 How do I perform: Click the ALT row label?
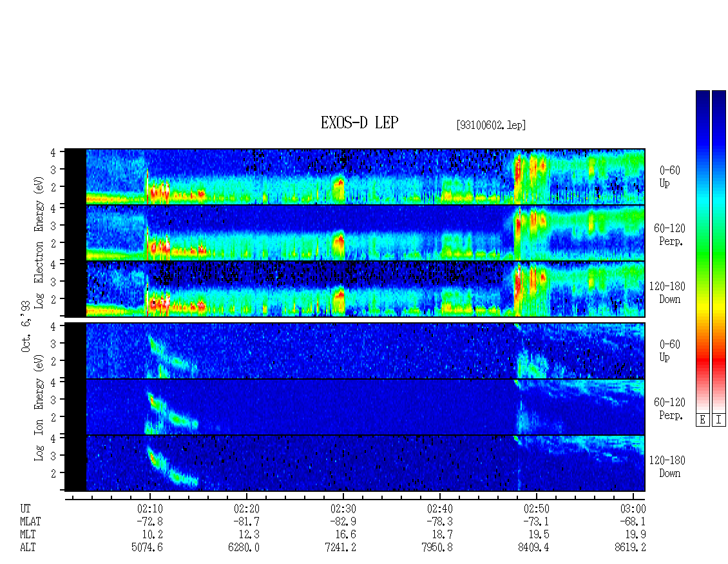[28, 547]
